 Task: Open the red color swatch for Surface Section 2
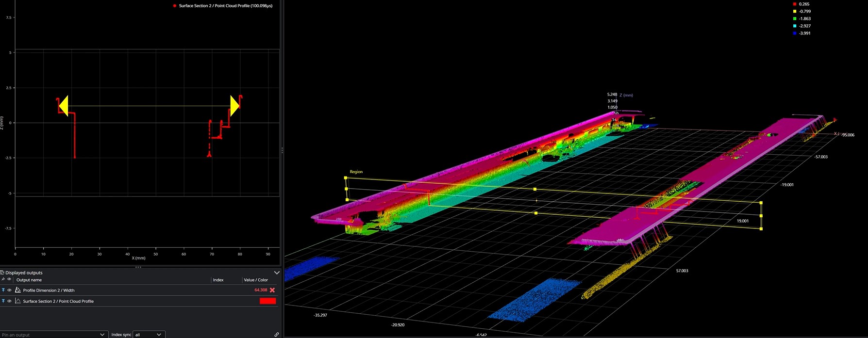pyautogui.click(x=267, y=301)
